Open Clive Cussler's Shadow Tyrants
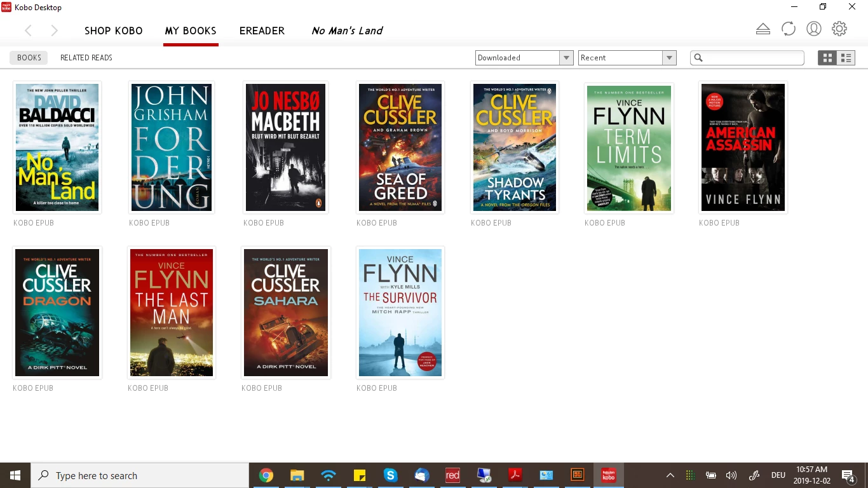868x488 pixels. tap(515, 147)
